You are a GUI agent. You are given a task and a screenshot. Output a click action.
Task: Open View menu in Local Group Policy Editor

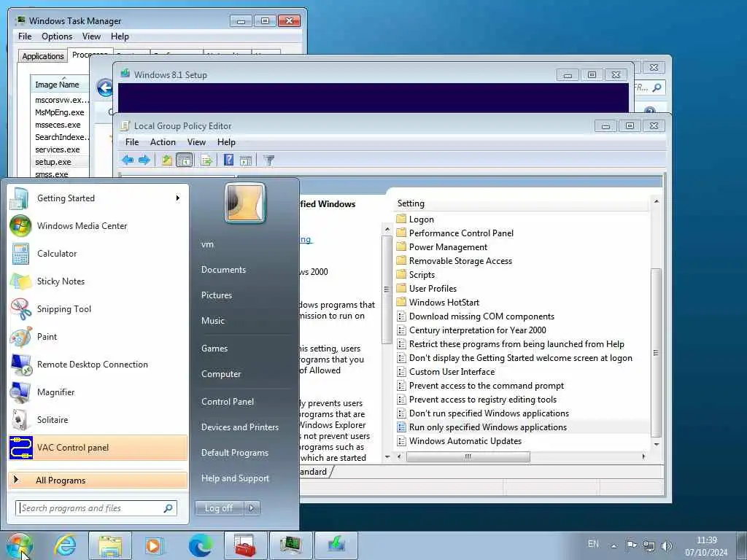pos(196,142)
